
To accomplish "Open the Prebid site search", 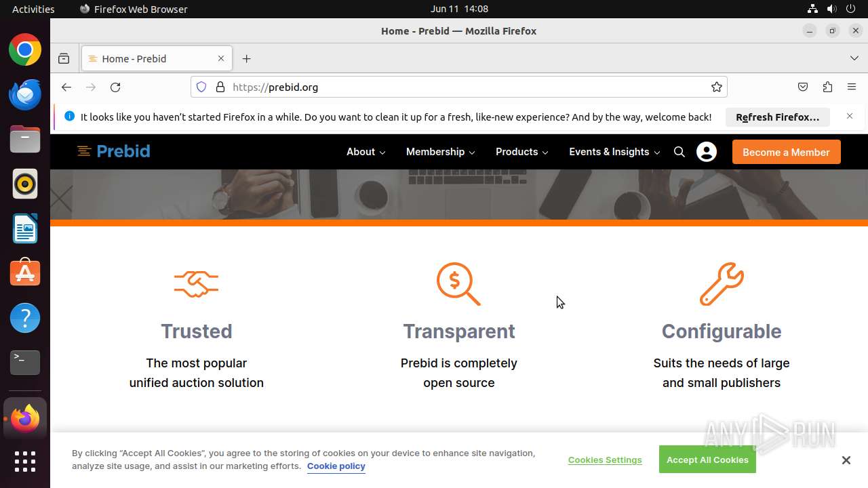I will [x=679, y=152].
